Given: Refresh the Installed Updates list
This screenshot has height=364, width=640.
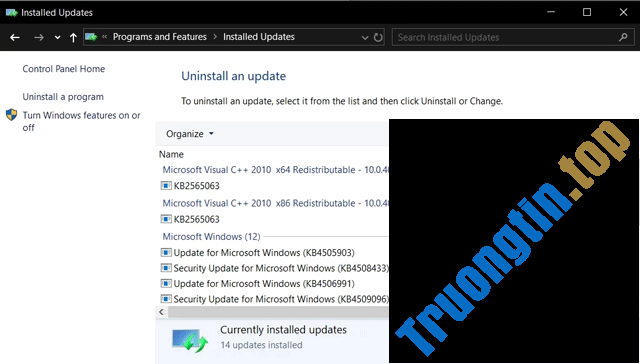Looking at the screenshot, I should click(x=378, y=38).
